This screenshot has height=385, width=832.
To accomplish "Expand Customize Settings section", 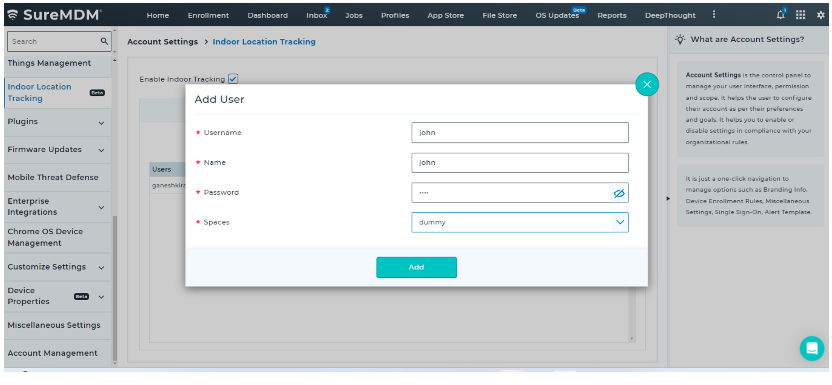I will 101,268.
